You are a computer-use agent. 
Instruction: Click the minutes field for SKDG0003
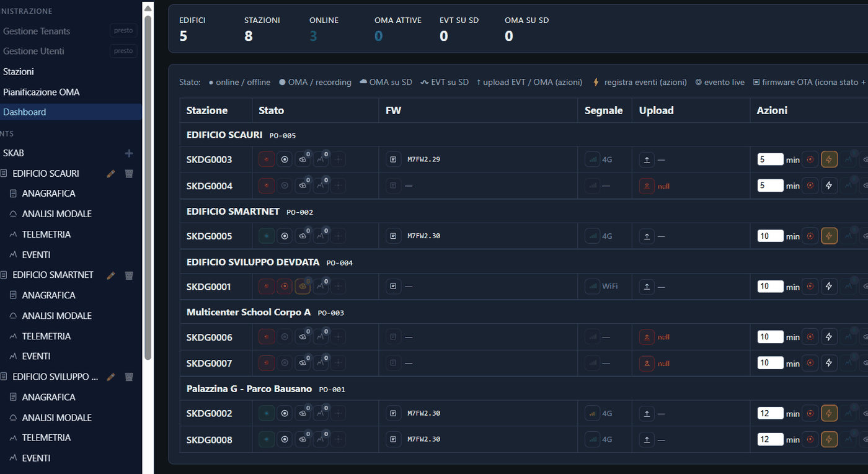pos(770,159)
